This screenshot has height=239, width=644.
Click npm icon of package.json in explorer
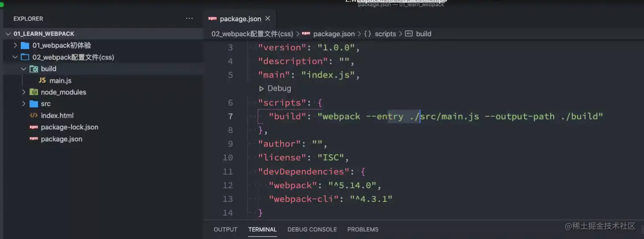(33, 139)
